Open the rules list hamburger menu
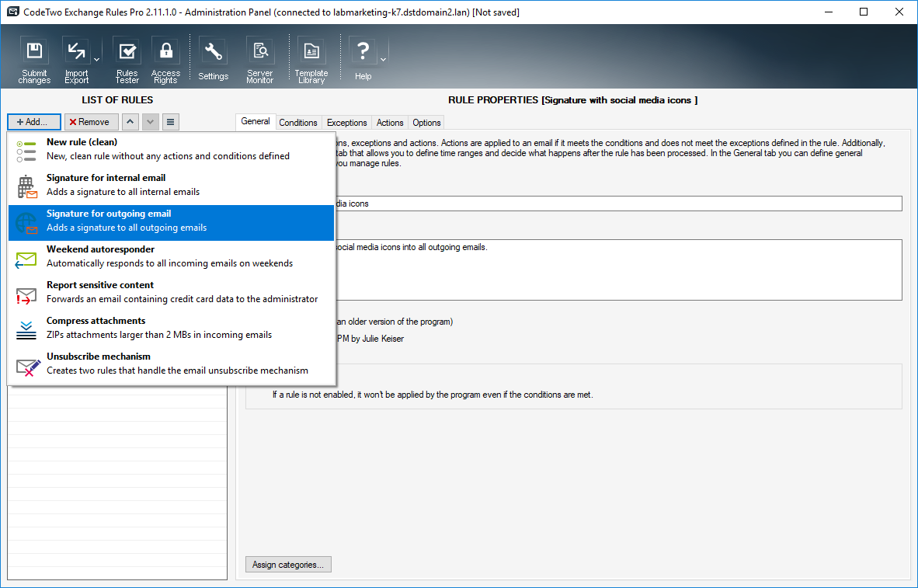The height and width of the screenshot is (588, 918). point(170,121)
